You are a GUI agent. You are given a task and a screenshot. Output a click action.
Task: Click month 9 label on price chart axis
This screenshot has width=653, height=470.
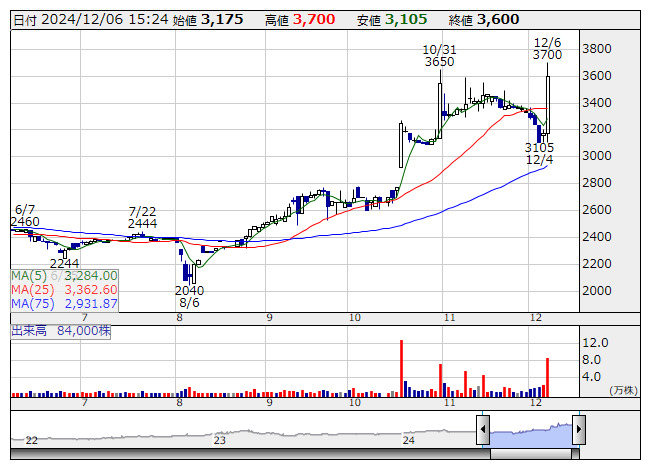point(269,318)
